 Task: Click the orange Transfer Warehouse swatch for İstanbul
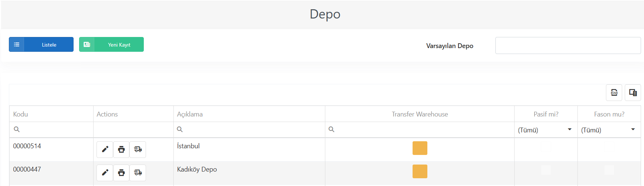pyautogui.click(x=420, y=148)
